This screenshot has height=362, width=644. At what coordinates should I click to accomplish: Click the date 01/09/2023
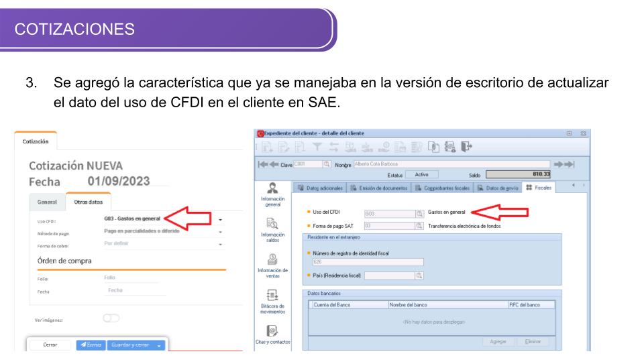[x=119, y=181]
